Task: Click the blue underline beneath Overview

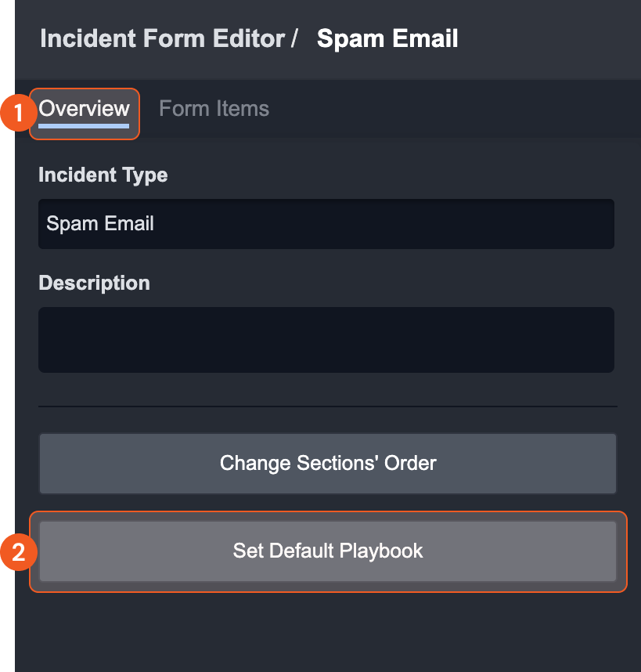Action: 84,126
